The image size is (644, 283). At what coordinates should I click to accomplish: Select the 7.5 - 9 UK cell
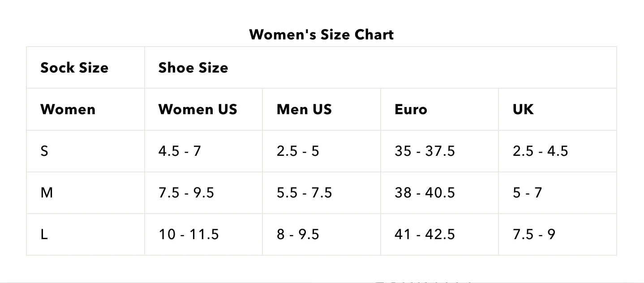558,234
